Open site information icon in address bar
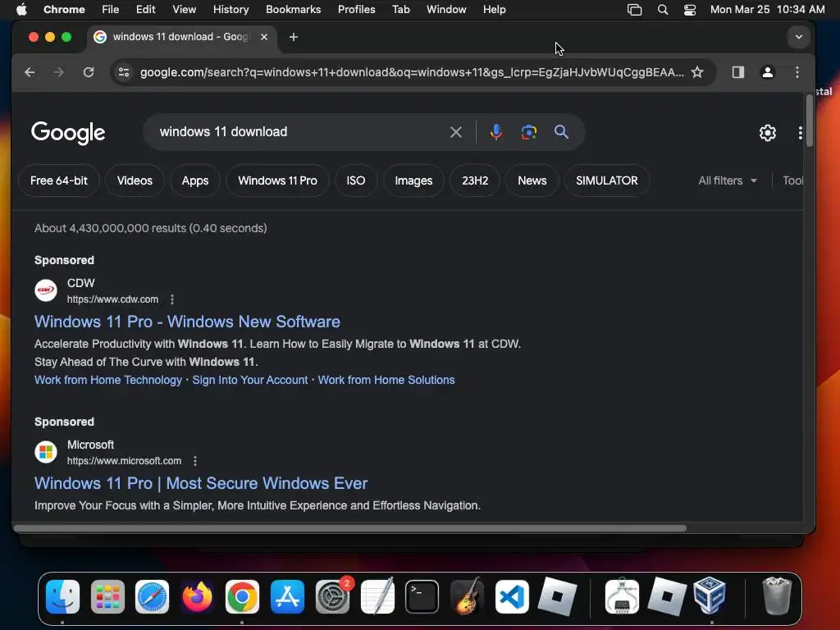 point(124,72)
